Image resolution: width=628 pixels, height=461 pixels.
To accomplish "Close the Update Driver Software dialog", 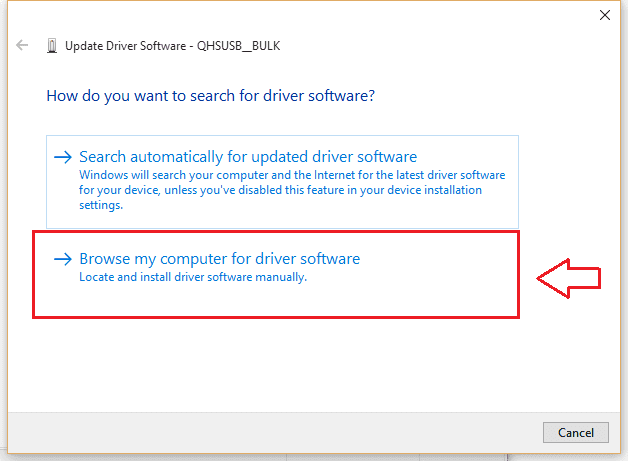I will tap(604, 15).
